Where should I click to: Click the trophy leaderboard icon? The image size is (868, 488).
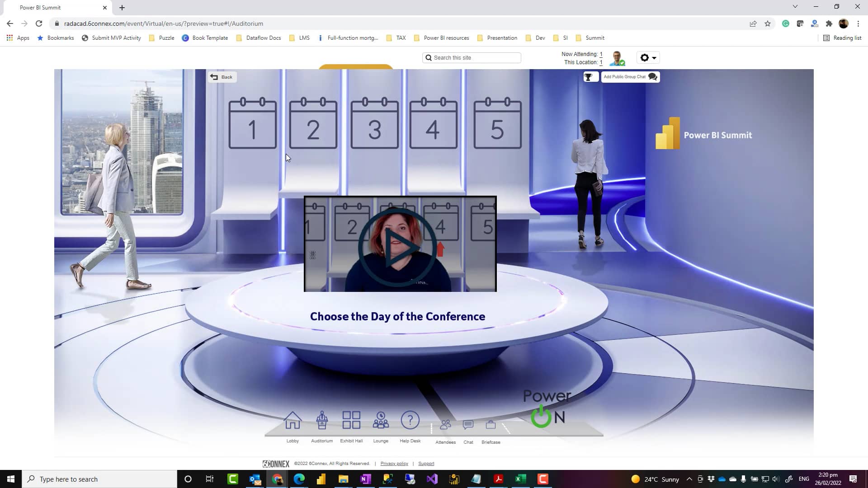[x=589, y=77]
